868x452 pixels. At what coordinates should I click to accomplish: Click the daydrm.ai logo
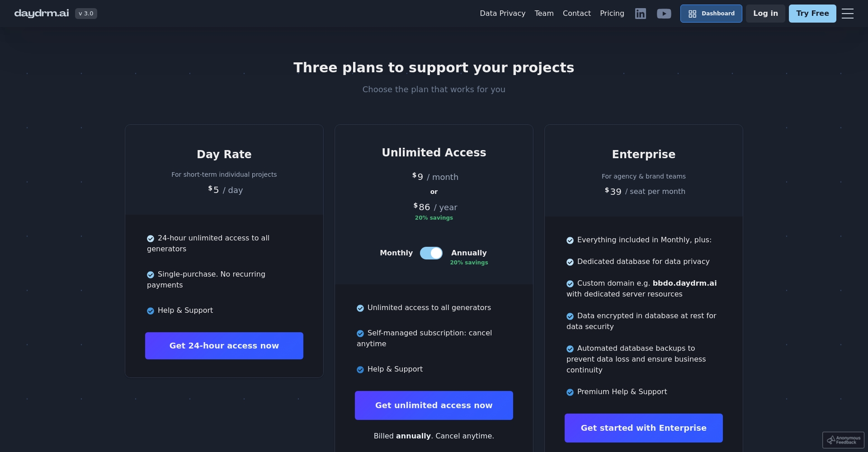42,14
